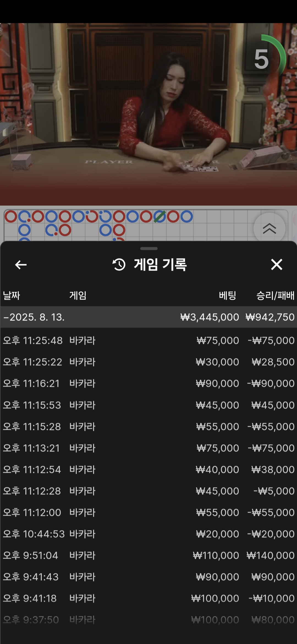Open the 오후 9:41:18 ₩100,000 bet record
The image size is (297, 644).
pos(148,598)
